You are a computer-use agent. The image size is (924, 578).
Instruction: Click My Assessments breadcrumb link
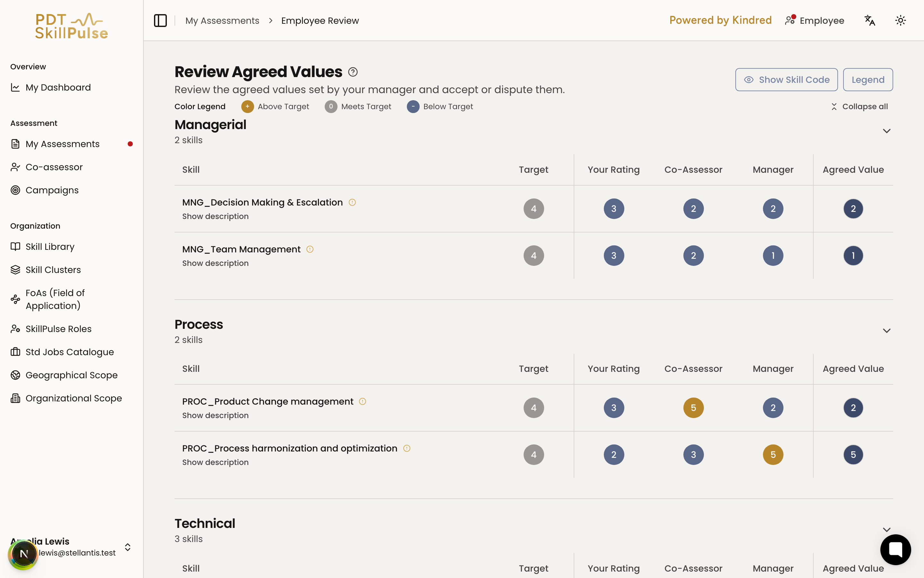click(222, 21)
